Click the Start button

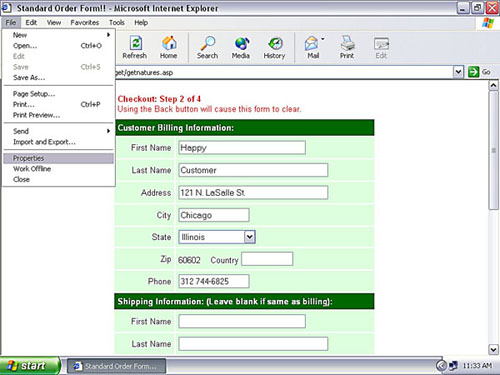tap(30, 366)
